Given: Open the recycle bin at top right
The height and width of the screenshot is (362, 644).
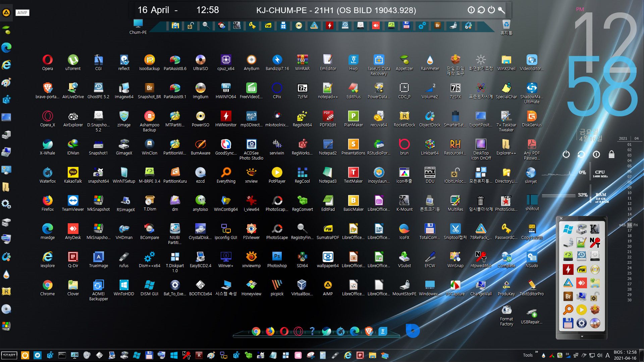Looking at the screenshot, I should tap(506, 27).
